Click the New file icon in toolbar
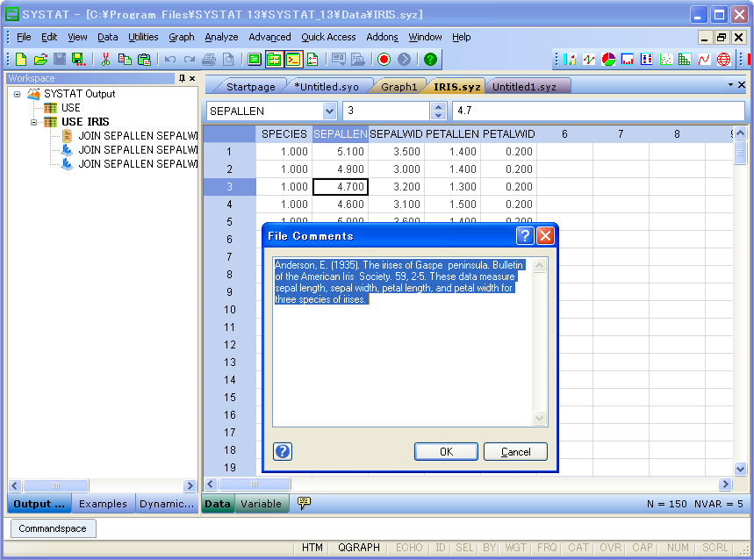 (x=21, y=59)
